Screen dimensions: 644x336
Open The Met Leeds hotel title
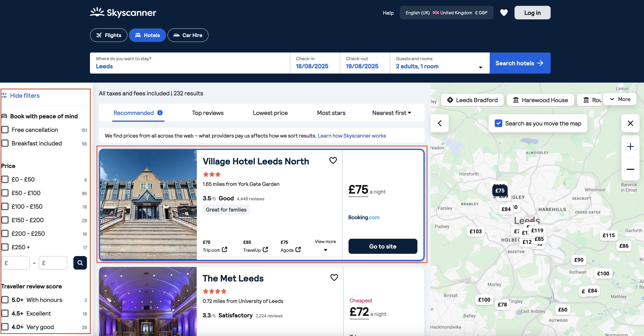click(233, 278)
